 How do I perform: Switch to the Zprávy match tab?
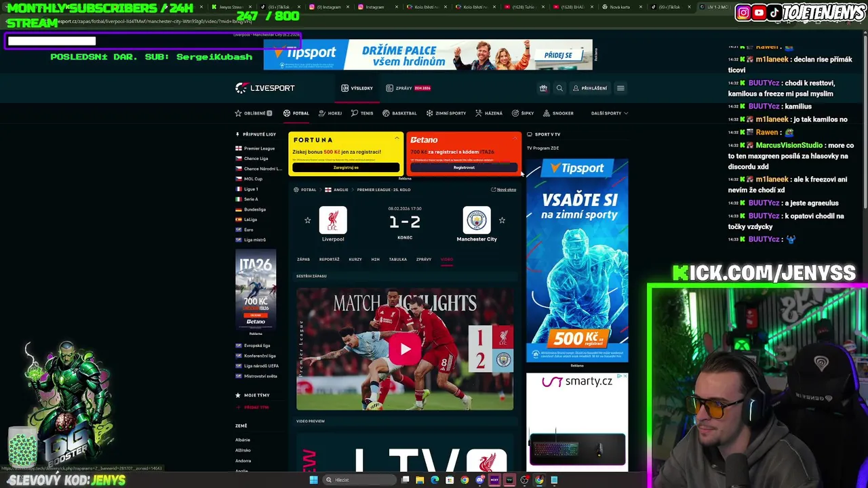pyautogui.click(x=424, y=260)
